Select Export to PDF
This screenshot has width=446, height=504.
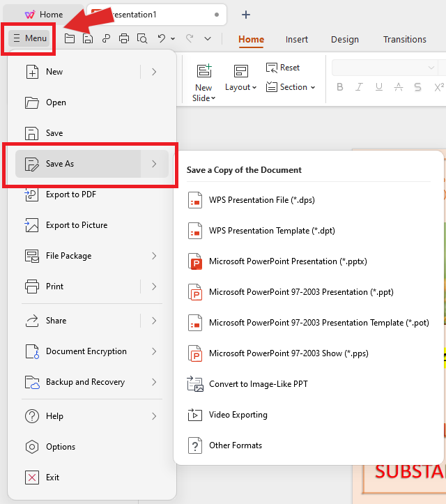(x=92, y=194)
